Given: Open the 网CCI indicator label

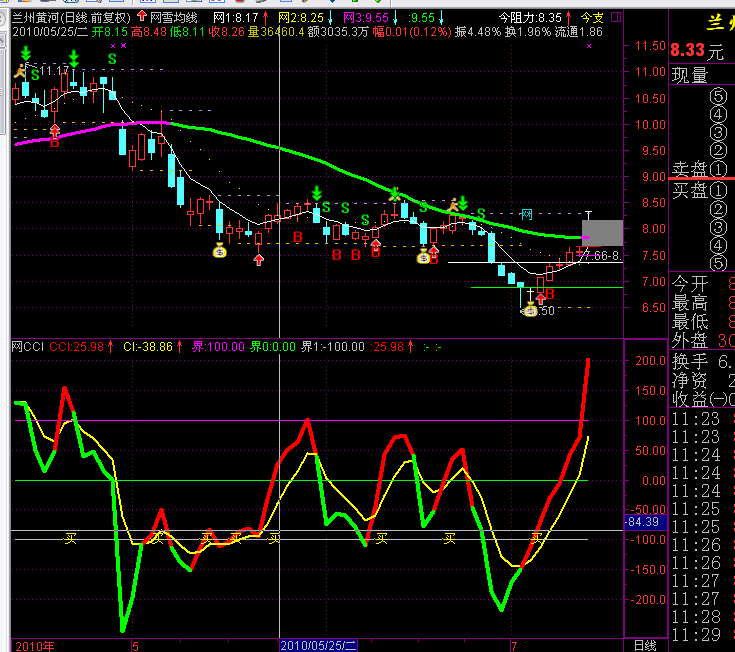Looking at the screenshot, I should pyautogui.click(x=28, y=346).
